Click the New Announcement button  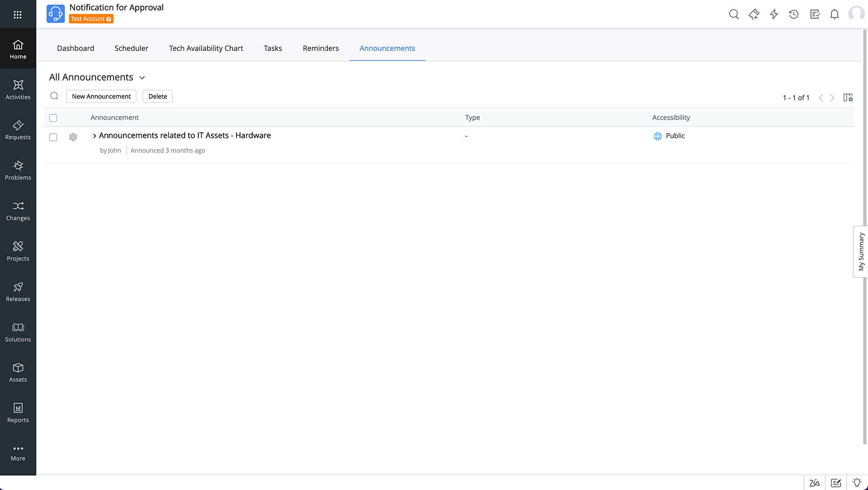pyautogui.click(x=101, y=96)
